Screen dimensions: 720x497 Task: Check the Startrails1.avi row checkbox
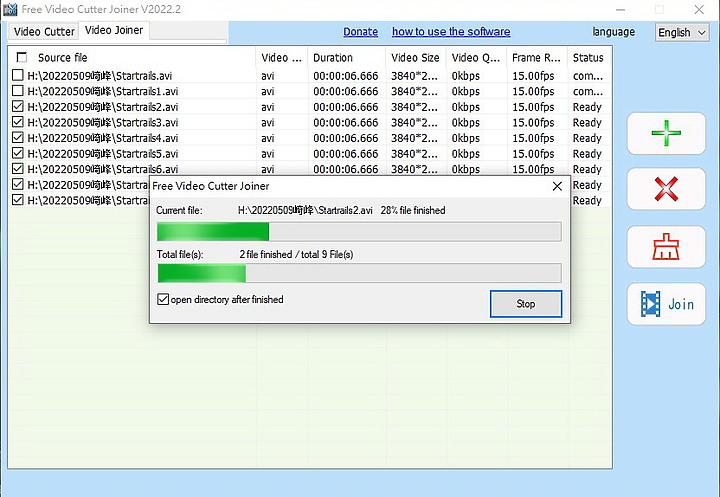coord(17,90)
